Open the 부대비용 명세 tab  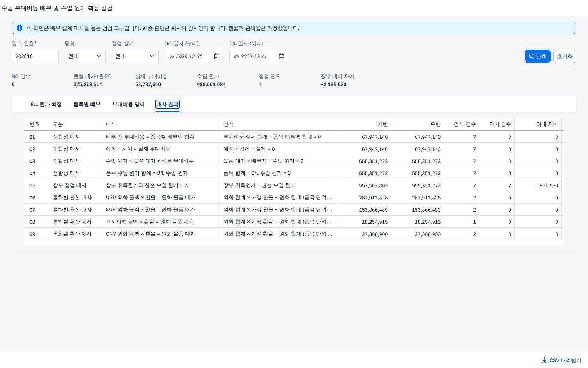128,105
